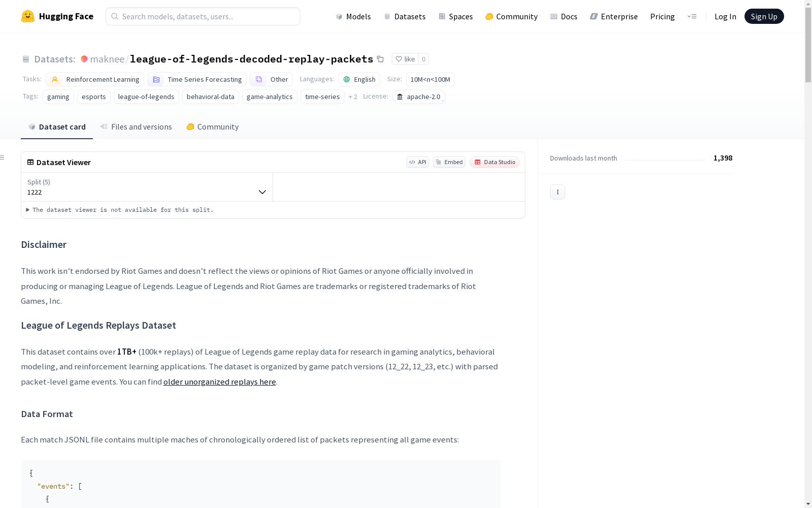Focus the Search models, datasets, users field
Viewport: 812px width, 508px height.
(x=203, y=16)
